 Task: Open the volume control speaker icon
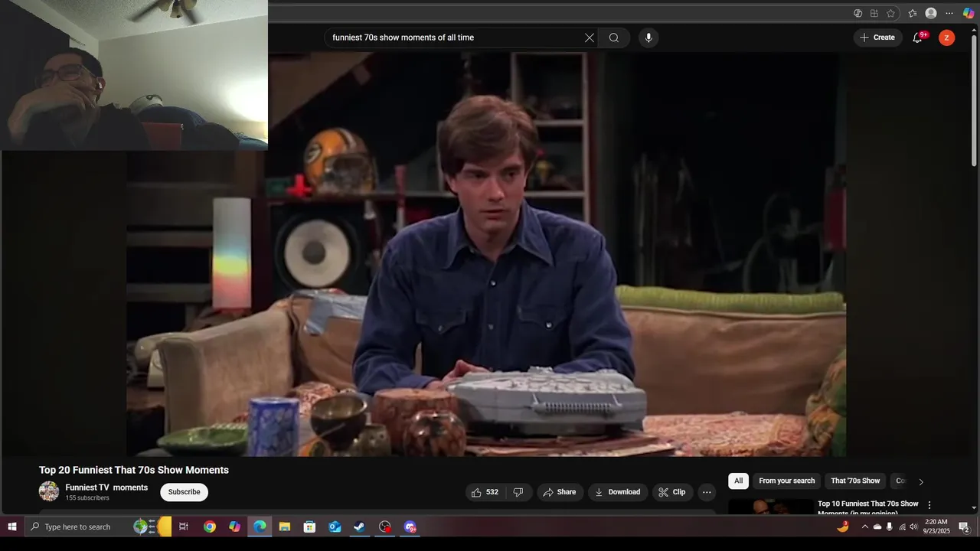pos(913,527)
